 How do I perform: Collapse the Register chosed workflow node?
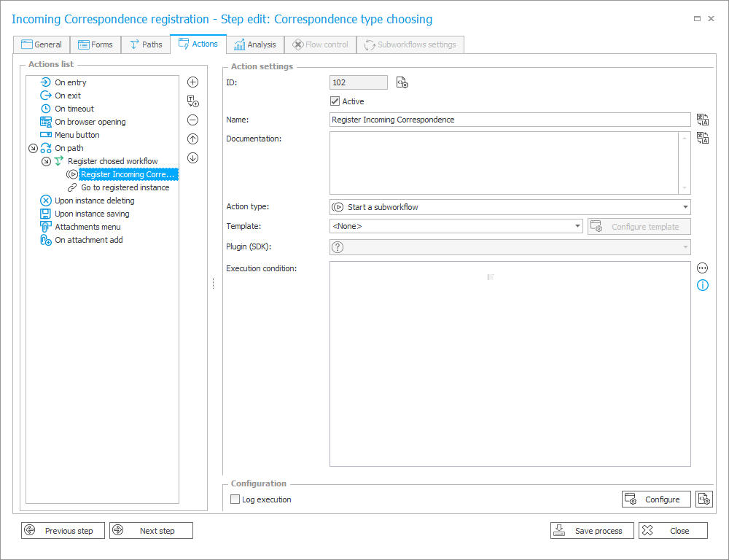pyautogui.click(x=44, y=160)
